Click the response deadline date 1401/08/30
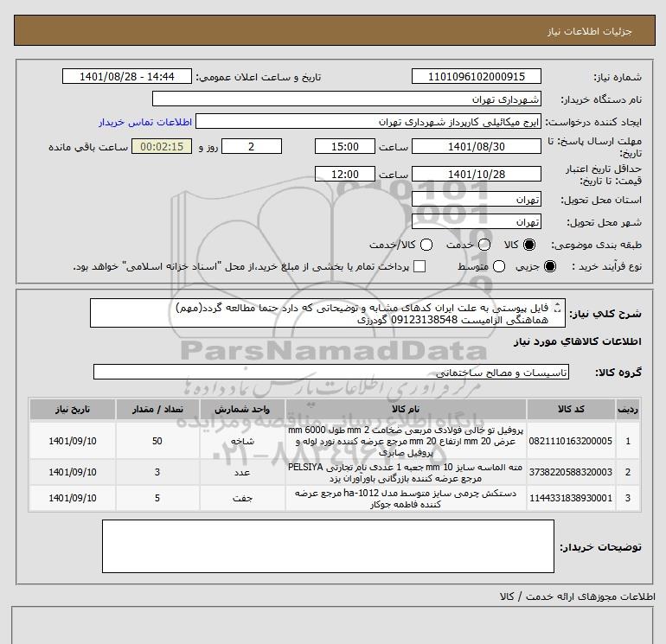The height and width of the screenshot is (644, 666). tap(476, 146)
